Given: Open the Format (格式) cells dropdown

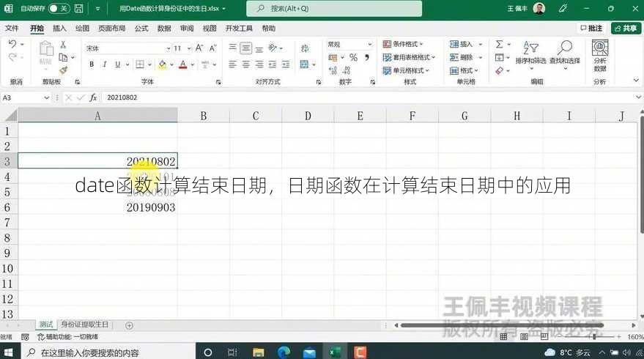Looking at the screenshot, I should [464, 70].
